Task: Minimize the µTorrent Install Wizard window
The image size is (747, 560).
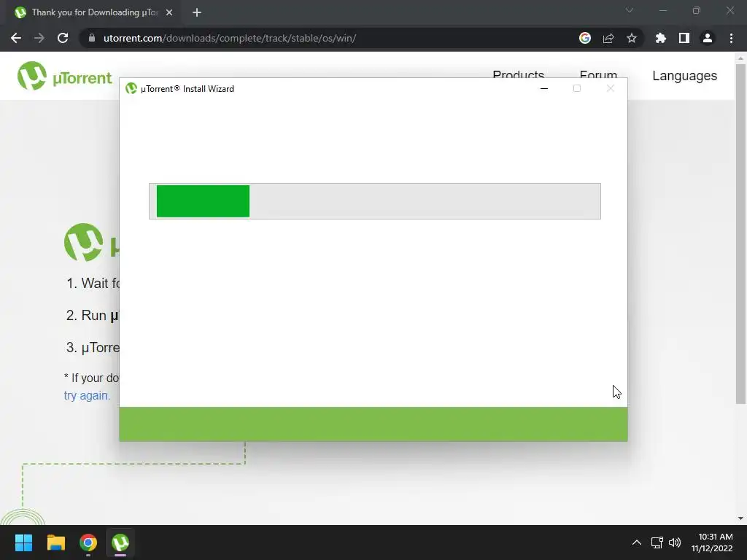Action: [544, 88]
